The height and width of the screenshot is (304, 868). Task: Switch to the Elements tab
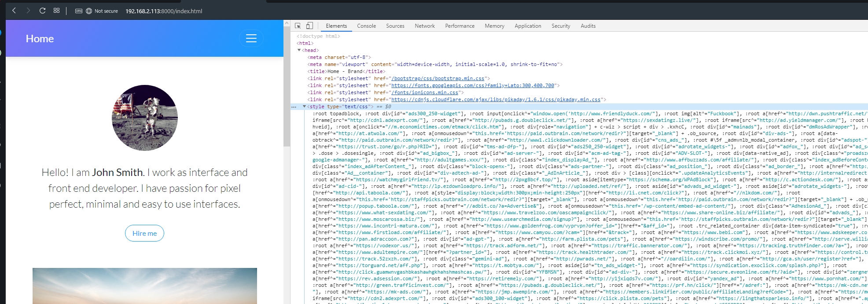tap(336, 26)
